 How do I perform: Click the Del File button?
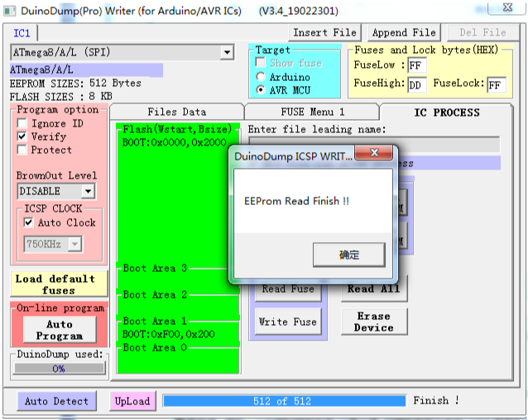pos(482,32)
